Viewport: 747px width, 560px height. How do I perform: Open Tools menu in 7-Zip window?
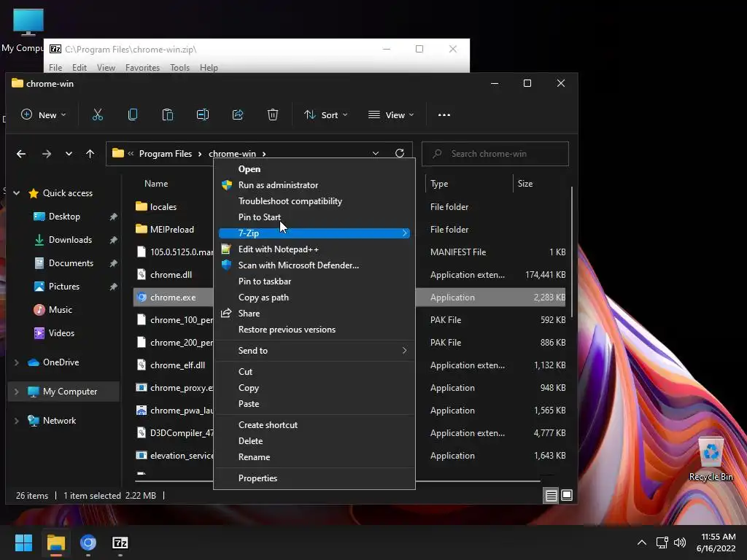[179, 68]
